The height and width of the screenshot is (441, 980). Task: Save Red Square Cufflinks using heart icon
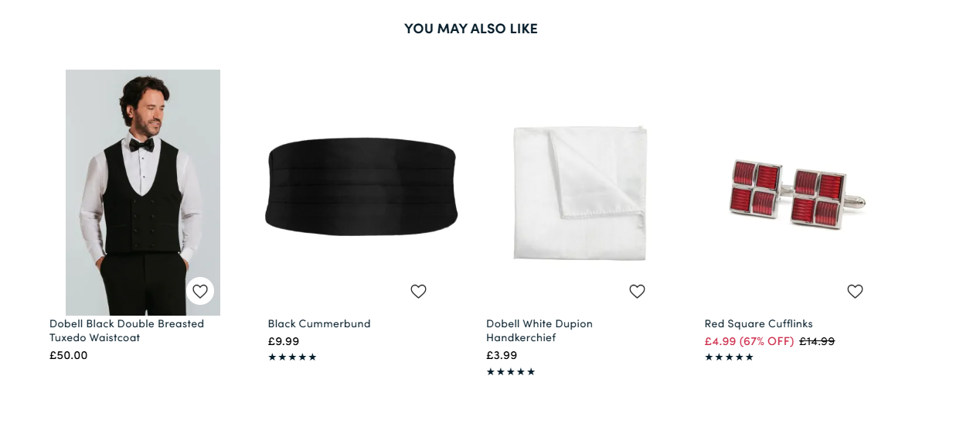[855, 291]
